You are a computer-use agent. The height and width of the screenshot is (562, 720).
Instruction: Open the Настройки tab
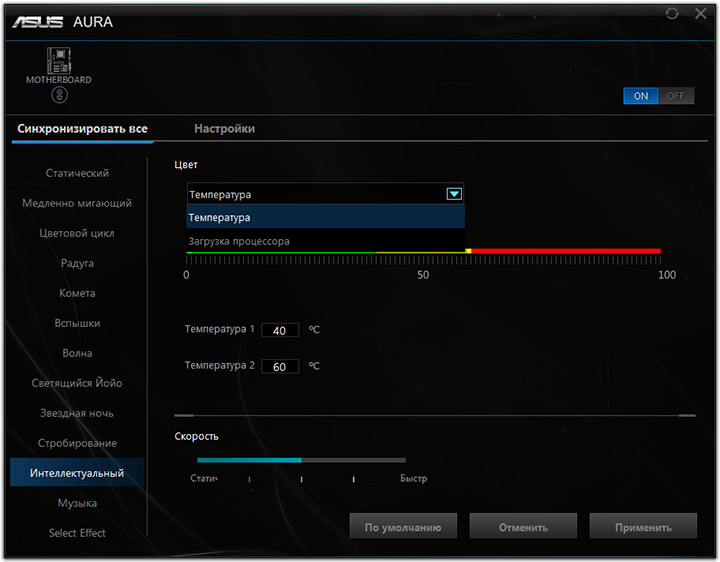pos(225,129)
